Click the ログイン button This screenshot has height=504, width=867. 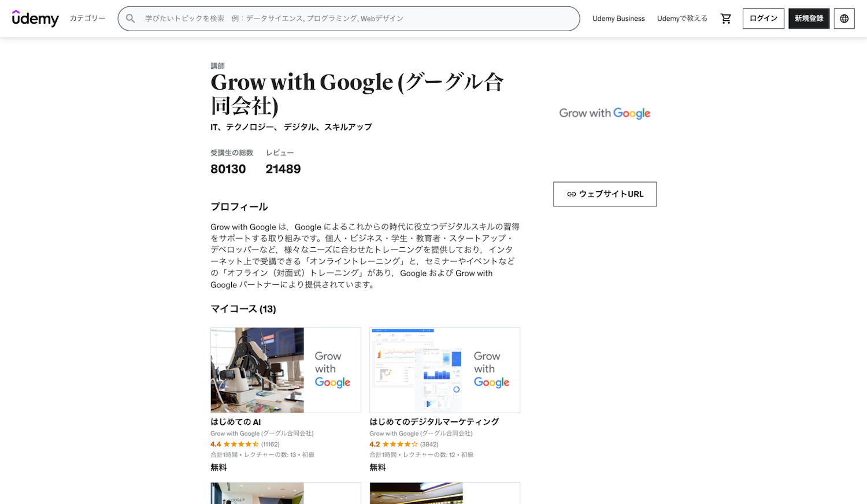point(764,18)
